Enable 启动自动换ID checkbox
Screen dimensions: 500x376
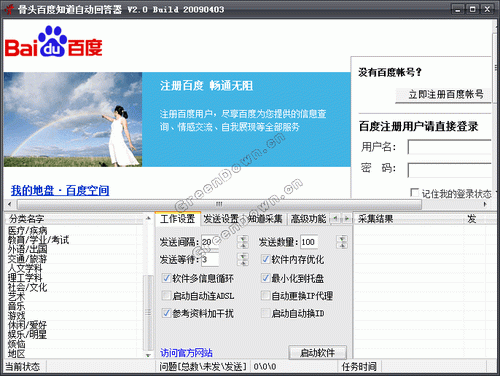(x=266, y=313)
